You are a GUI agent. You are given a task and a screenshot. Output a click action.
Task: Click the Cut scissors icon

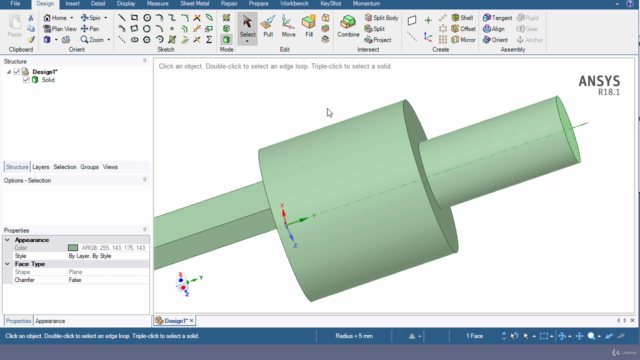[x=31, y=18]
